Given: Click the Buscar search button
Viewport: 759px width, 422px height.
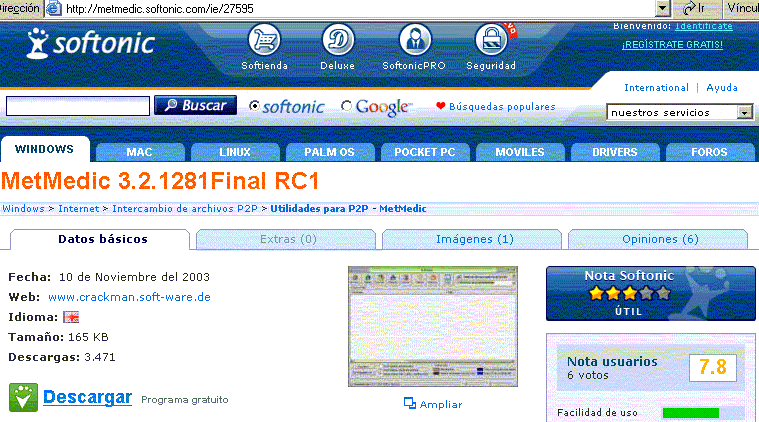Looking at the screenshot, I should [196, 105].
